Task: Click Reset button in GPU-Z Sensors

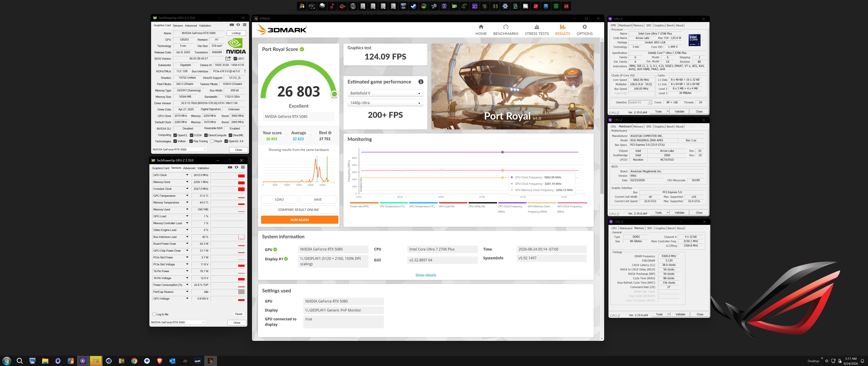Action: pyautogui.click(x=239, y=314)
